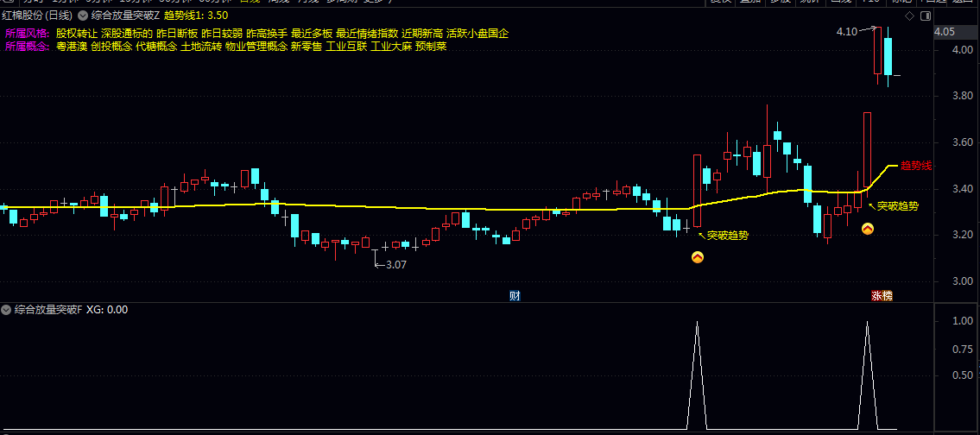Image resolution: width=980 pixels, height=435 pixels.
Task: Open the 昨高换手 style tag
Action: (x=267, y=33)
